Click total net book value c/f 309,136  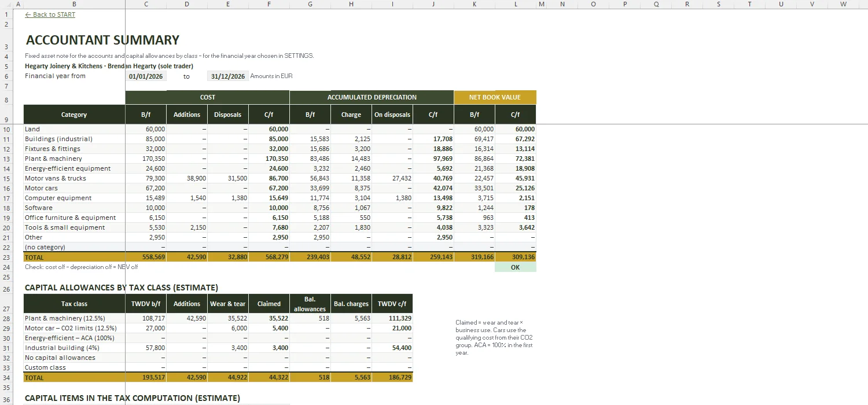pyautogui.click(x=516, y=257)
